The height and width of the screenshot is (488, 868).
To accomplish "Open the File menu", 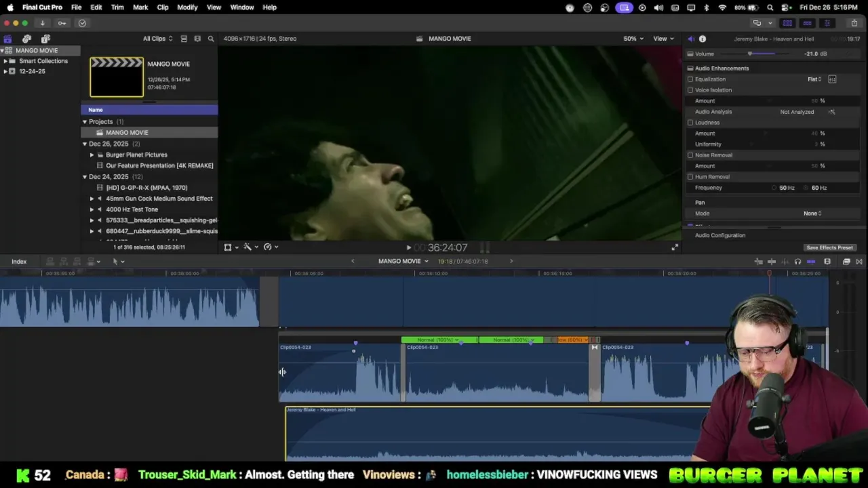I will (77, 7).
